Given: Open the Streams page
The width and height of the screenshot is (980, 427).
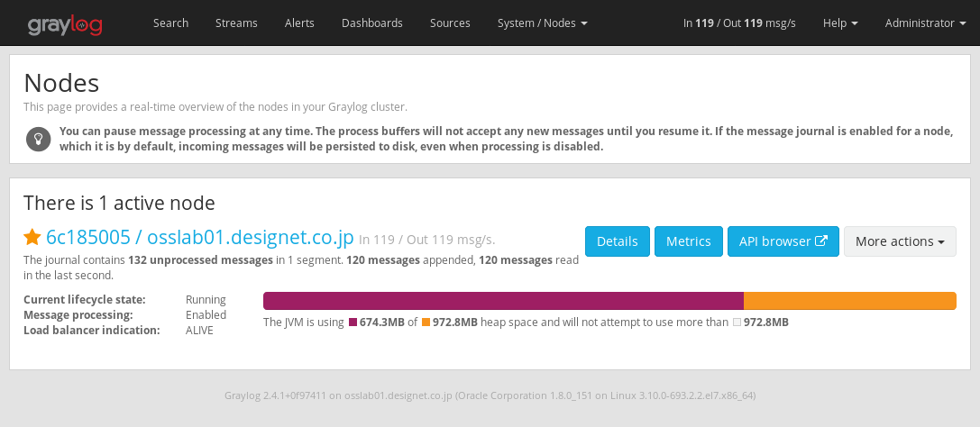Looking at the screenshot, I should pyautogui.click(x=236, y=23).
